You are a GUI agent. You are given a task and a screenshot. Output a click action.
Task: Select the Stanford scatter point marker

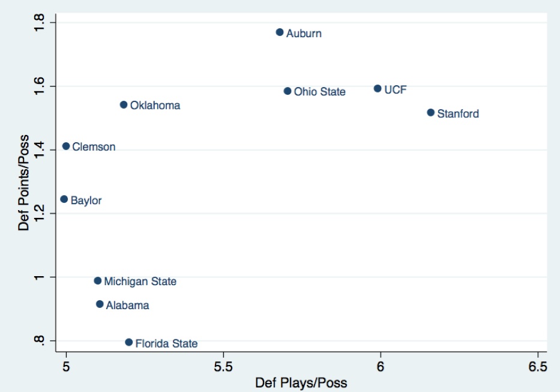click(x=430, y=112)
